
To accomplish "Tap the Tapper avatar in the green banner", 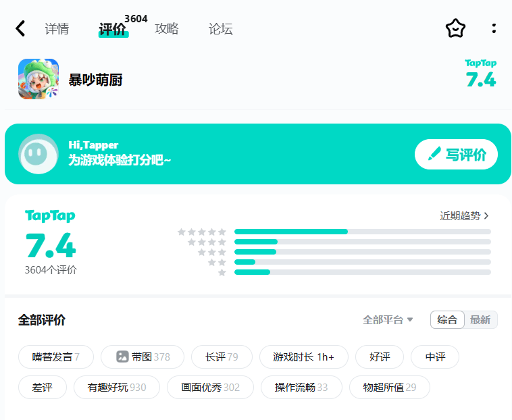I will click(x=39, y=154).
